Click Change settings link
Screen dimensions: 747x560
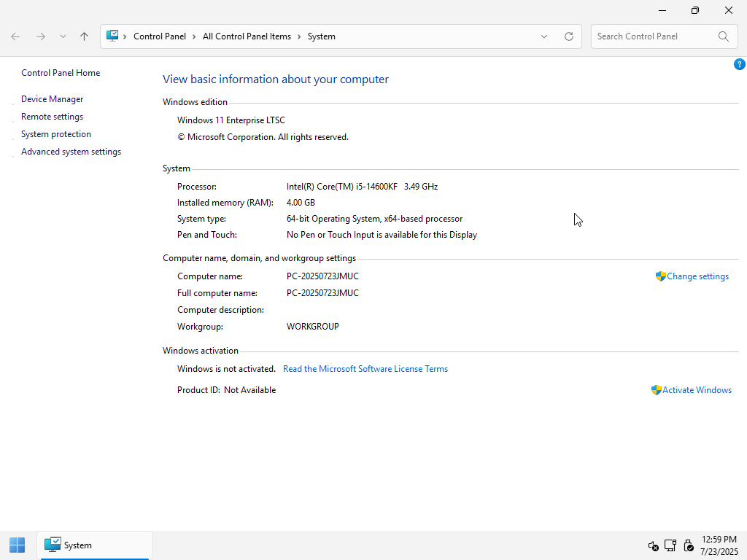pos(697,276)
